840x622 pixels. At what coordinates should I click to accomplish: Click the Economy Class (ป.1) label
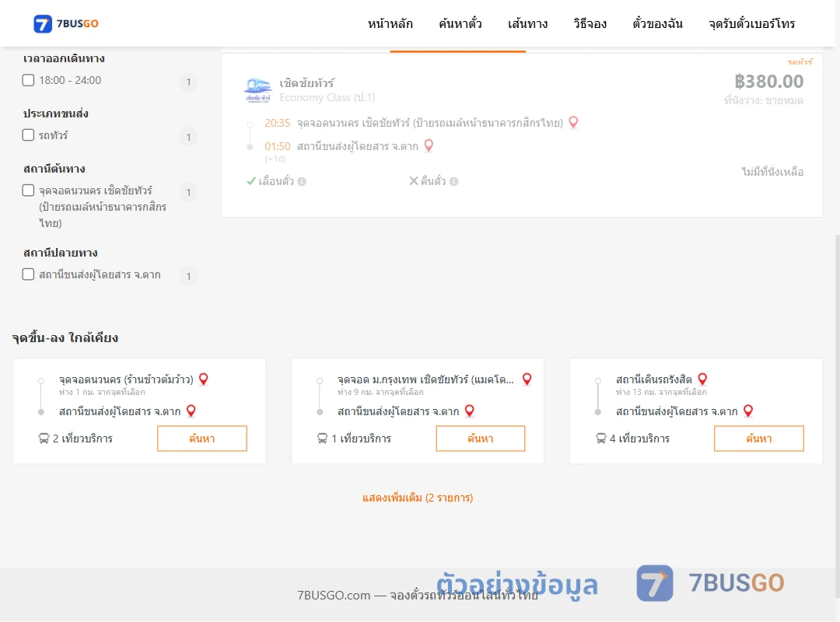point(327,97)
